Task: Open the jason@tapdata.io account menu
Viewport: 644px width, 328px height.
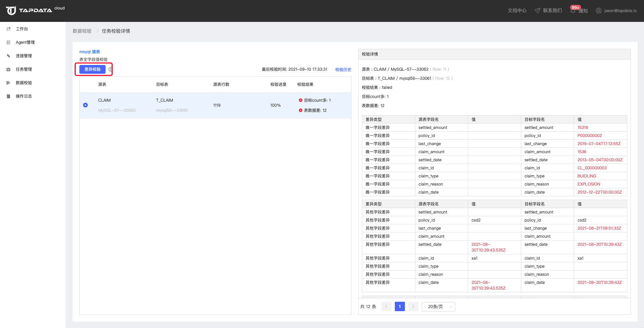Action: [616, 10]
